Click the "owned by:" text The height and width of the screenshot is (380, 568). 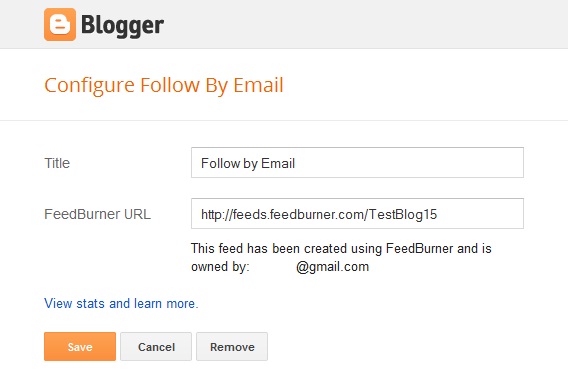[220, 267]
